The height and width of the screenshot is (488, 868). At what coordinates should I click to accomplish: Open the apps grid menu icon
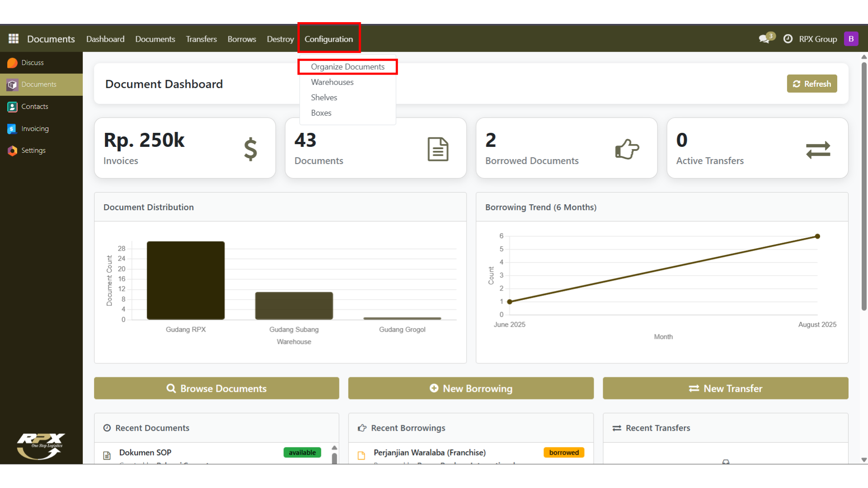[14, 39]
